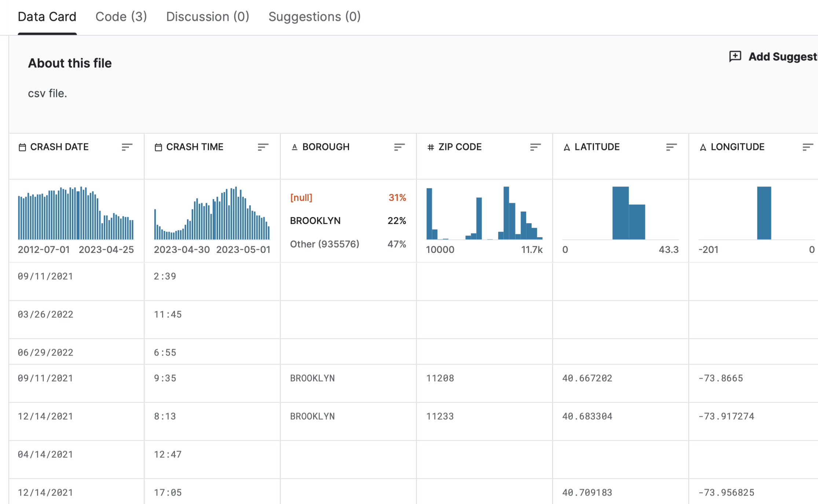Click the longitude cell -73.956825
This screenshot has height=504, width=818.
(x=726, y=493)
